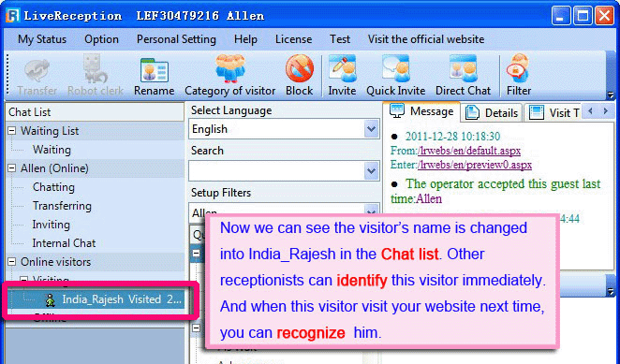Close the LiveReception window

(604, 16)
